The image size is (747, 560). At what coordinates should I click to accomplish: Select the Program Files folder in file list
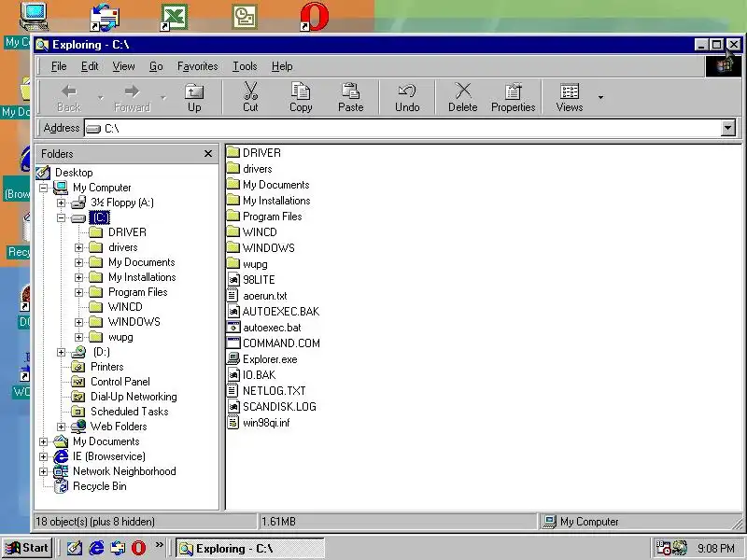(264, 217)
